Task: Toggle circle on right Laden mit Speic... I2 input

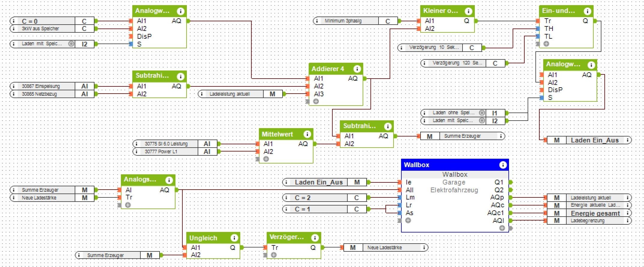Action: (x=482, y=121)
